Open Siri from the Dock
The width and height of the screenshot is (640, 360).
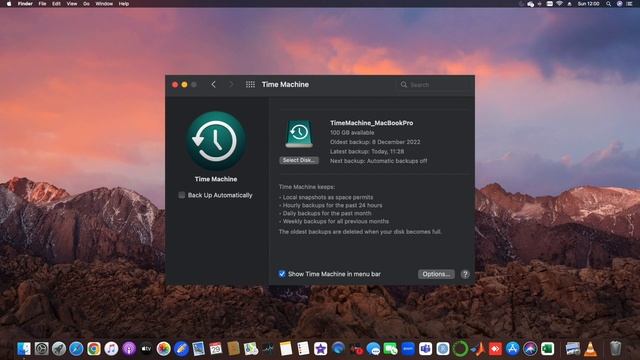coord(530,349)
